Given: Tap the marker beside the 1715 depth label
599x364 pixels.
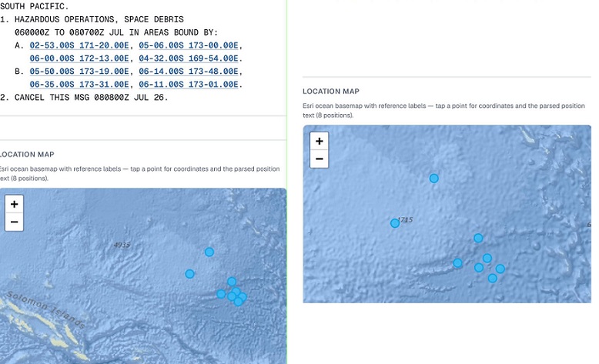Looking at the screenshot, I should 395,223.
